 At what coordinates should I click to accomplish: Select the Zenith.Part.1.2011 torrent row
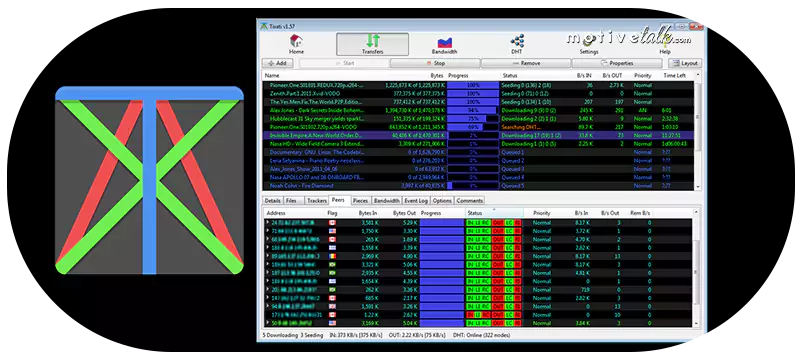[478, 93]
